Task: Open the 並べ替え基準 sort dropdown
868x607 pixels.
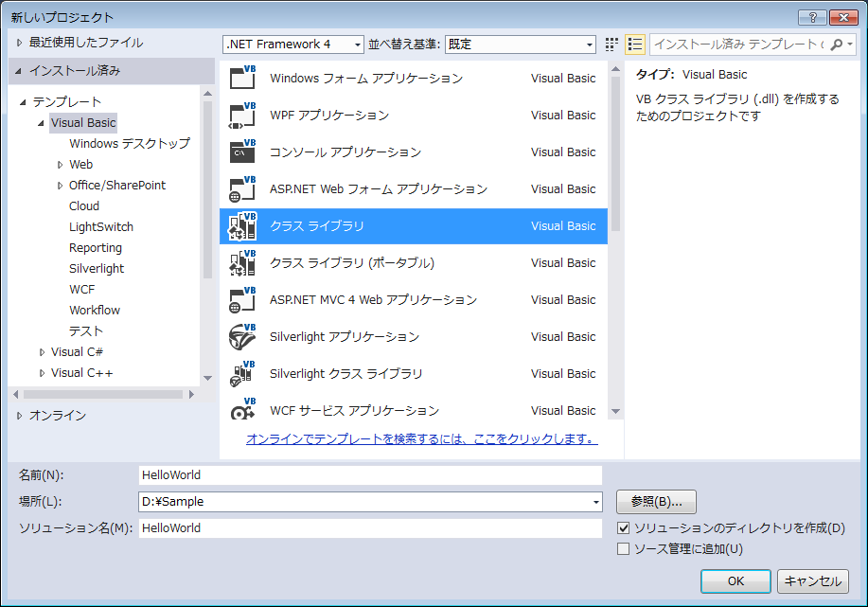Action: 521,45
